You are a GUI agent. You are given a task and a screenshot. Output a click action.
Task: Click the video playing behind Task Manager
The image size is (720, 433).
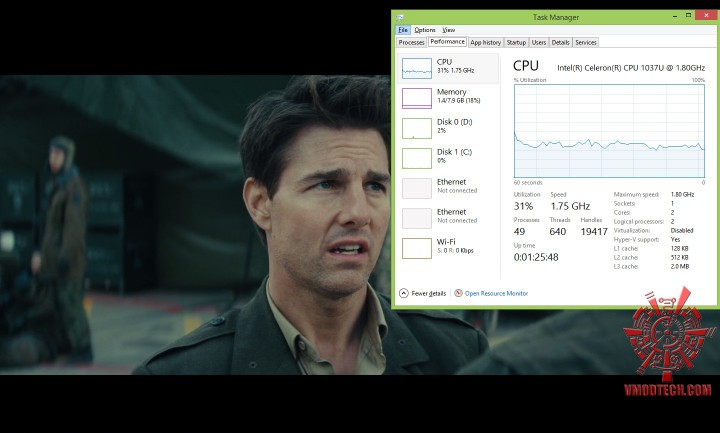coord(195,225)
